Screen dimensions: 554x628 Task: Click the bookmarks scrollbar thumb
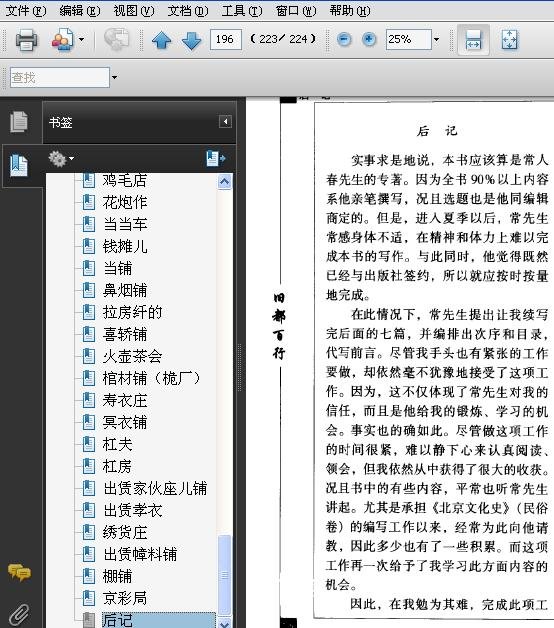coord(224,575)
